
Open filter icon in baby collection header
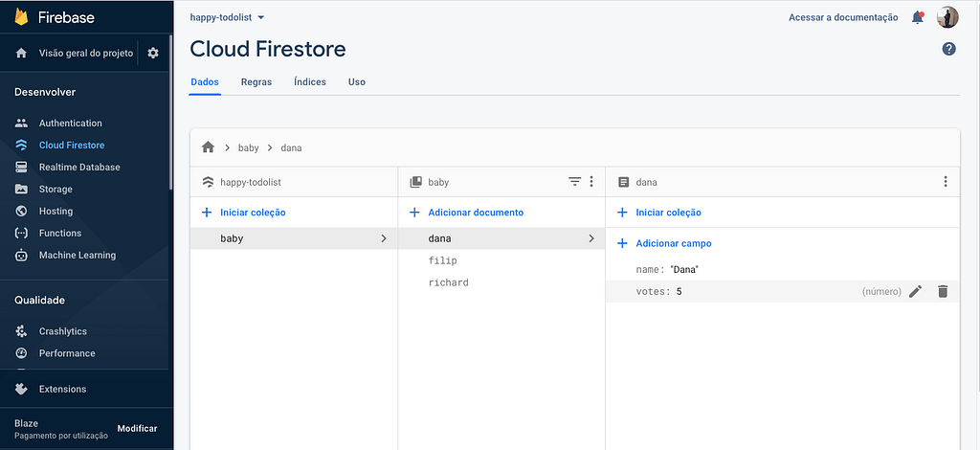click(x=574, y=182)
